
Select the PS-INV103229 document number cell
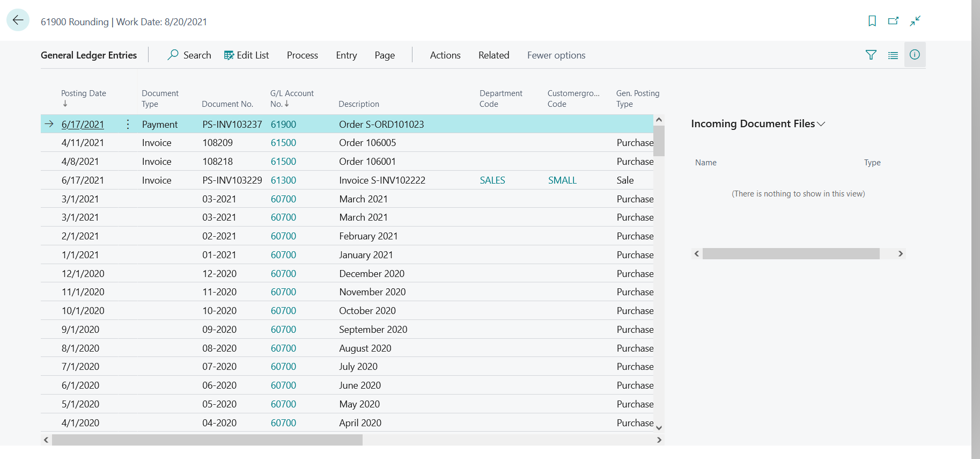coord(232,180)
